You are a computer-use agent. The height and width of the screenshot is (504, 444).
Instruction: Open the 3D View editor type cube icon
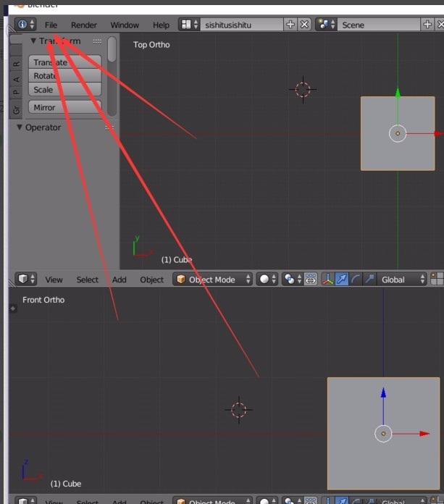click(26, 279)
